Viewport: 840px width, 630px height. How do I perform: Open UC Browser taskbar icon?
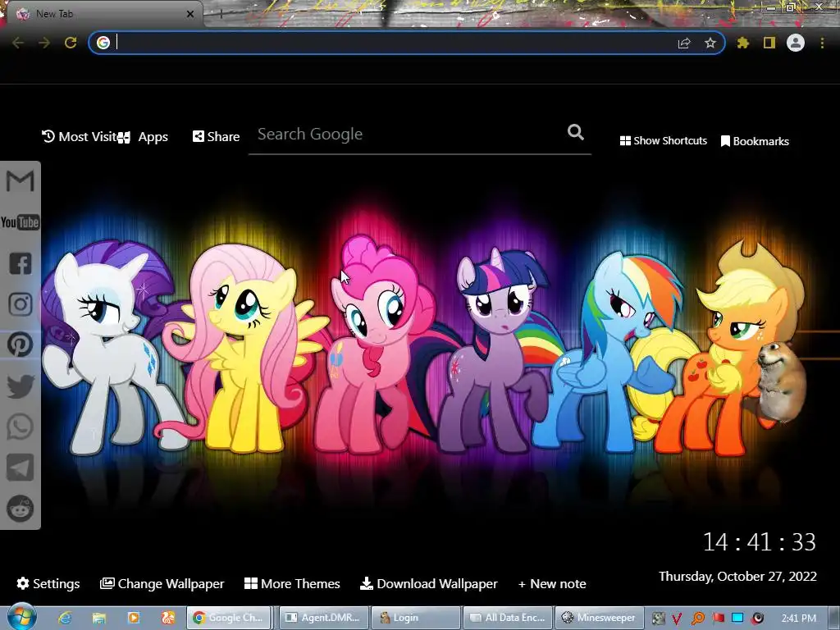coord(167,618)
